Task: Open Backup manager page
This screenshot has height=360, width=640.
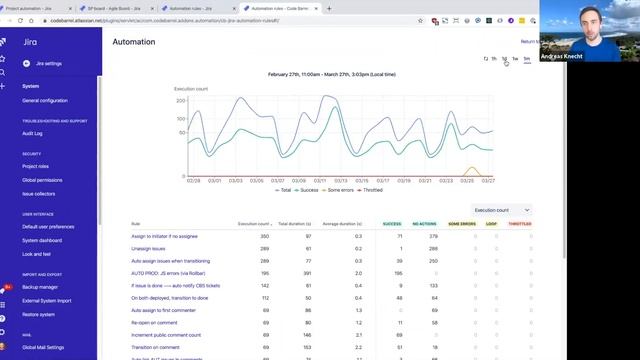Action: [x=40, y=287]
